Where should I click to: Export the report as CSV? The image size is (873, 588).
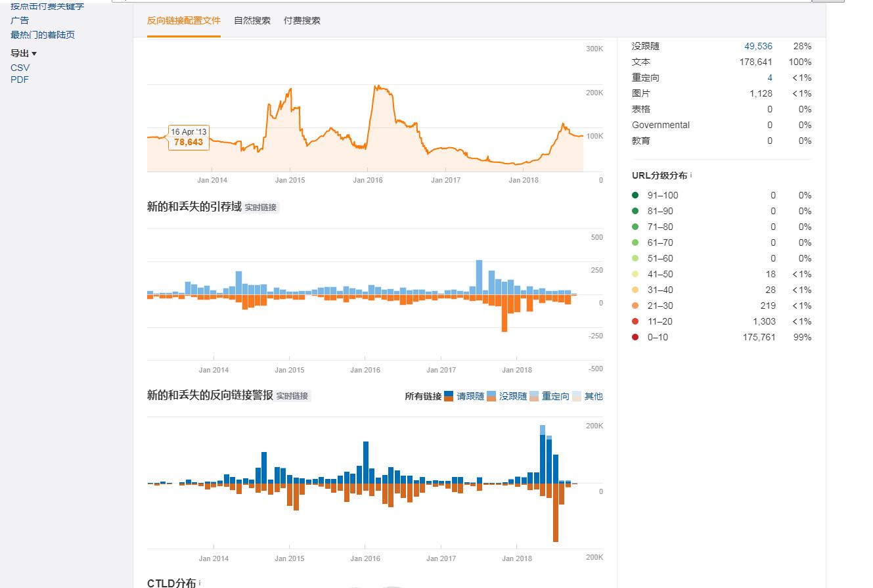coord(20,68)
